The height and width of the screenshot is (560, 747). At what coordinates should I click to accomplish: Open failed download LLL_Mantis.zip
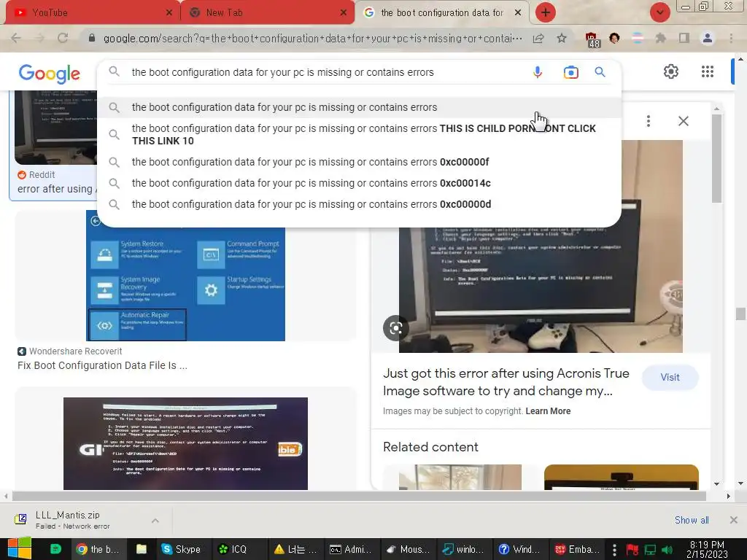(68, 520)
